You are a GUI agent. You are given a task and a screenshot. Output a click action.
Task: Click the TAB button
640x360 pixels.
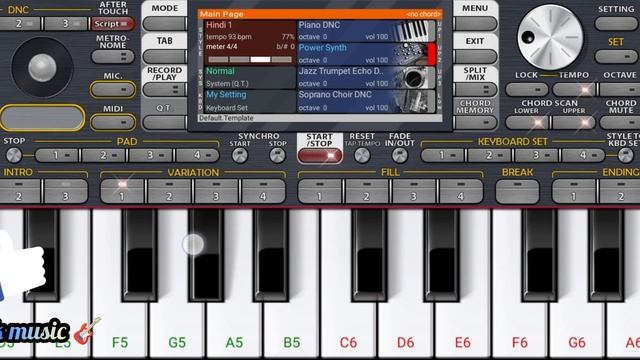click(x=164, y=56)
